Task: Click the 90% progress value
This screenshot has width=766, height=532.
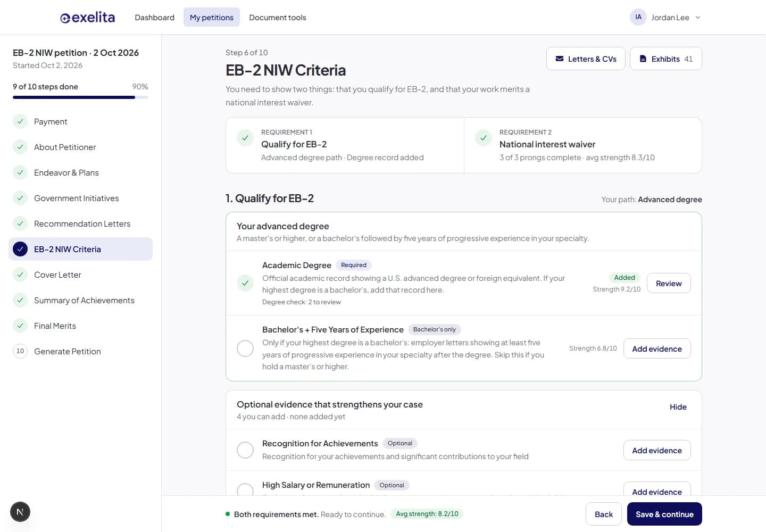Action: [x=140, y=87]
